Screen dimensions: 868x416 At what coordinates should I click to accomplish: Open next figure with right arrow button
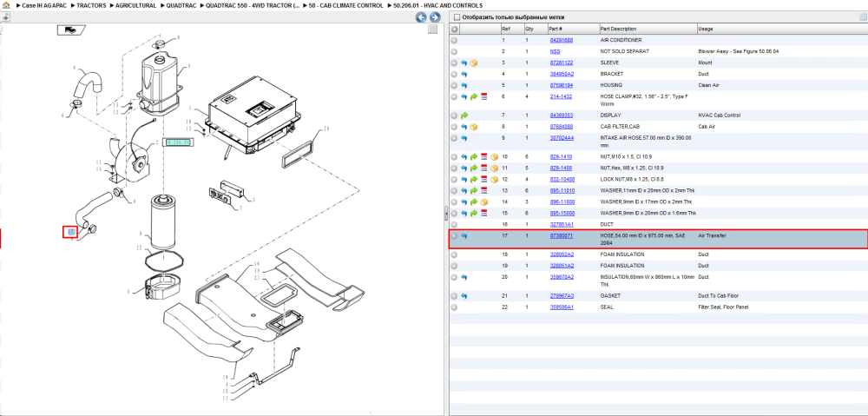click(435, 17)
